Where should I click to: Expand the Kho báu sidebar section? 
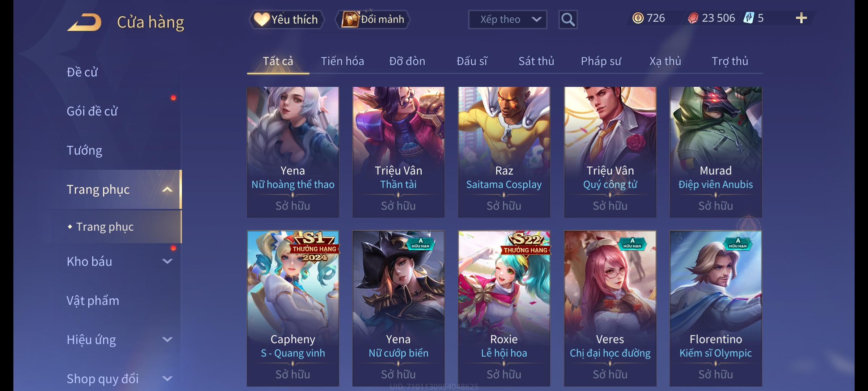pyautogui.click(x=167, y=261)
